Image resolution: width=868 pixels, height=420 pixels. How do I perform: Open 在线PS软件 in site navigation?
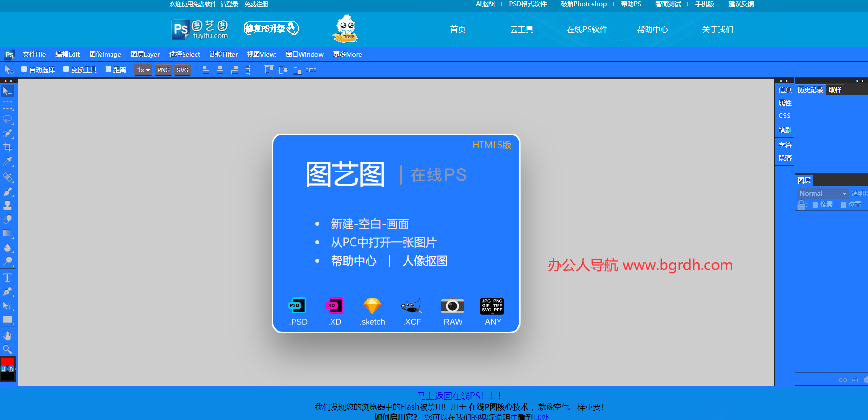pos(587,29)
